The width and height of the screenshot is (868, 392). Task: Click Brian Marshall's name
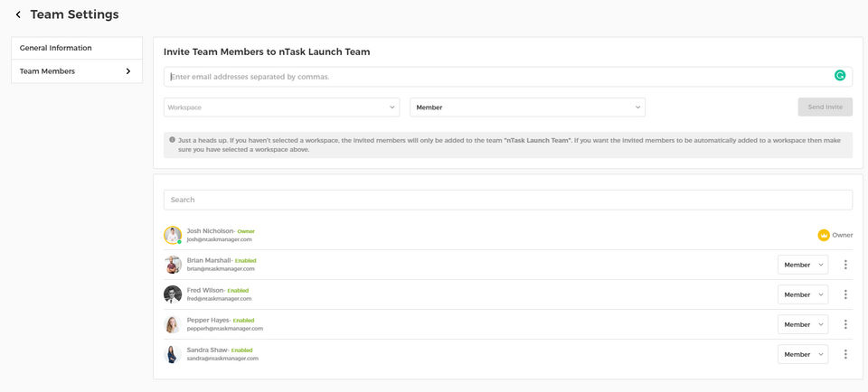coord(209,260)
